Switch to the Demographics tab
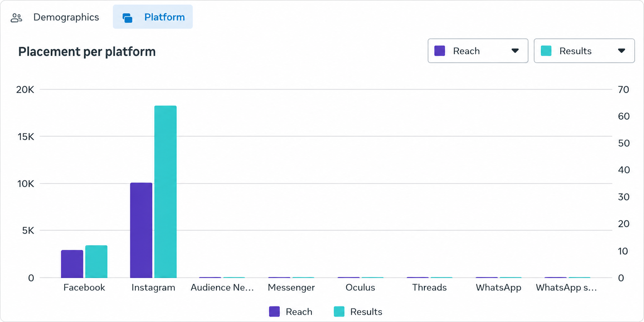 [x=55, y=17]
